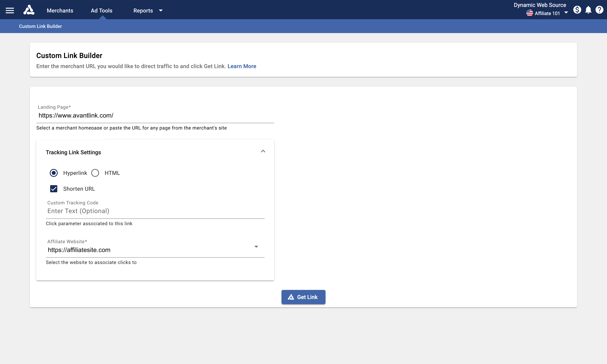Open the Ad Tools menu

click(x=101, y=10)
